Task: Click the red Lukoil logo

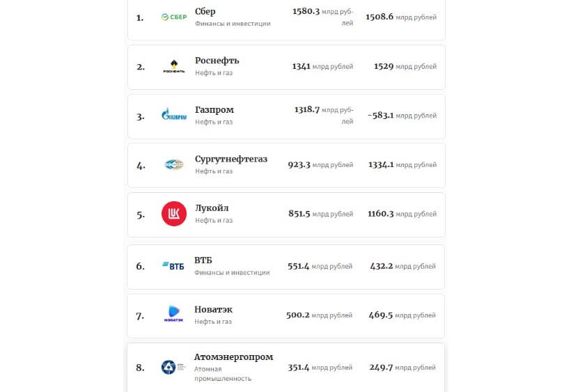Action: (174, 214)
